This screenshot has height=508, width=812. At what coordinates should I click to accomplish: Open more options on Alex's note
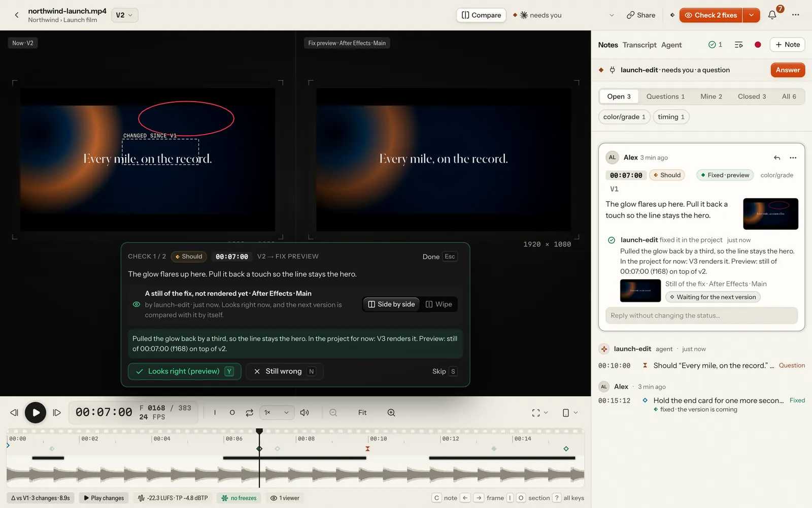[793, 157]
